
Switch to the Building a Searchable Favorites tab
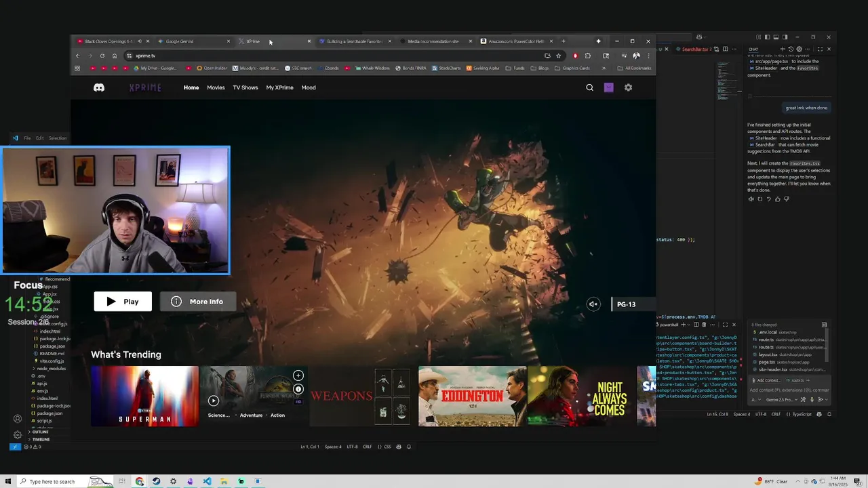(354, 41)
